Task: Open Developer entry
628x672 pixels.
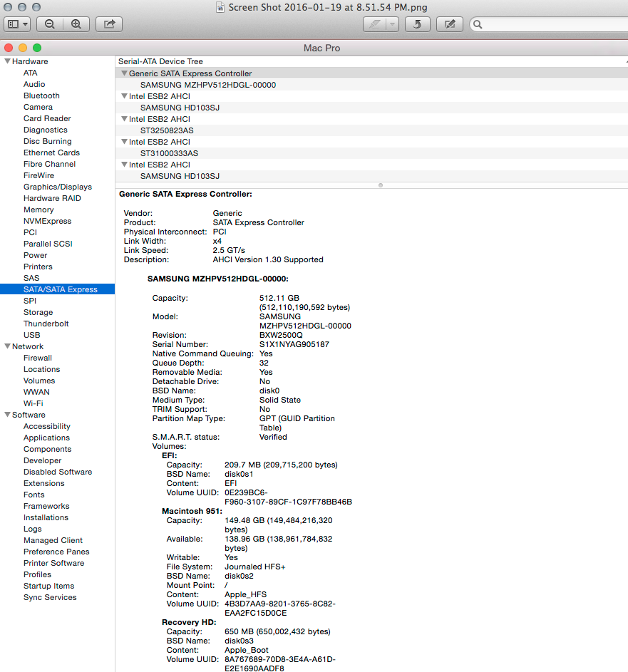Action: click(x=43, y=461)
